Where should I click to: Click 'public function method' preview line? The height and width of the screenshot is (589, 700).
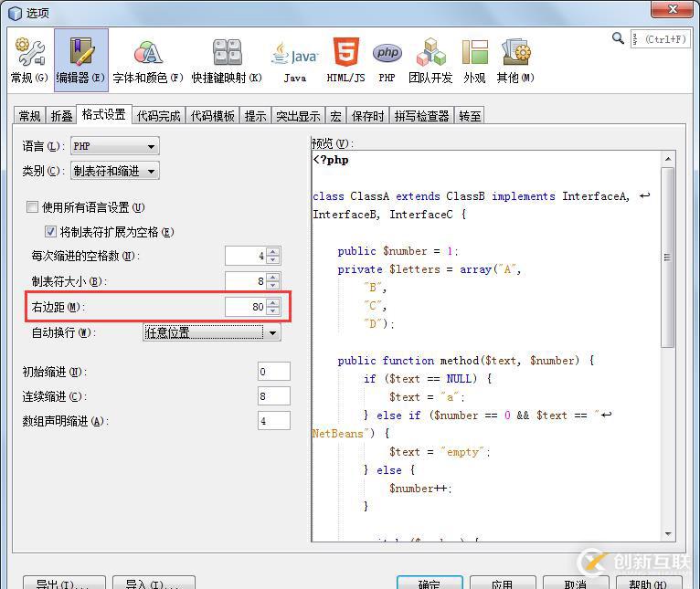point(466,361)
